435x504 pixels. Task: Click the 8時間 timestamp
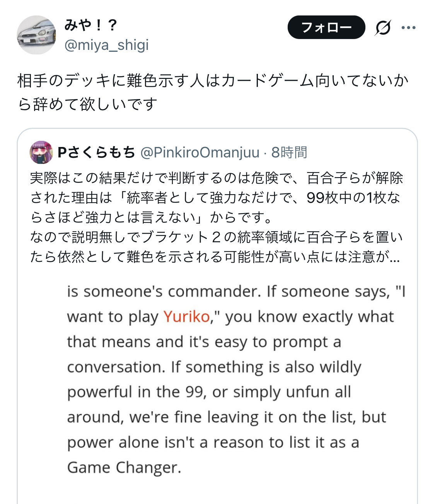[x=289, y=152]
